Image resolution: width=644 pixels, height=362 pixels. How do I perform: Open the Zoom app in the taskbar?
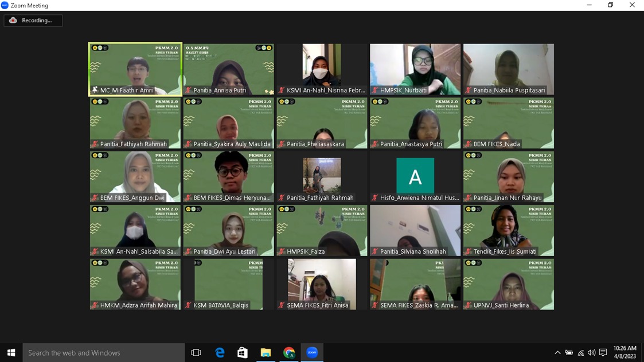312,352
